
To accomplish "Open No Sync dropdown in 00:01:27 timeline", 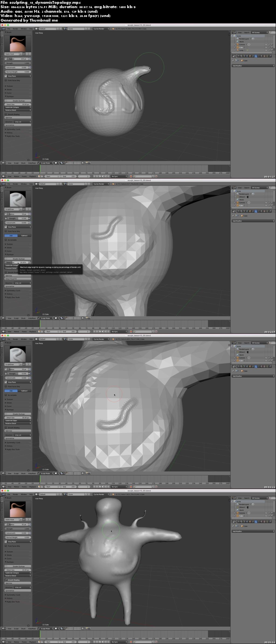I will point(119,176).
